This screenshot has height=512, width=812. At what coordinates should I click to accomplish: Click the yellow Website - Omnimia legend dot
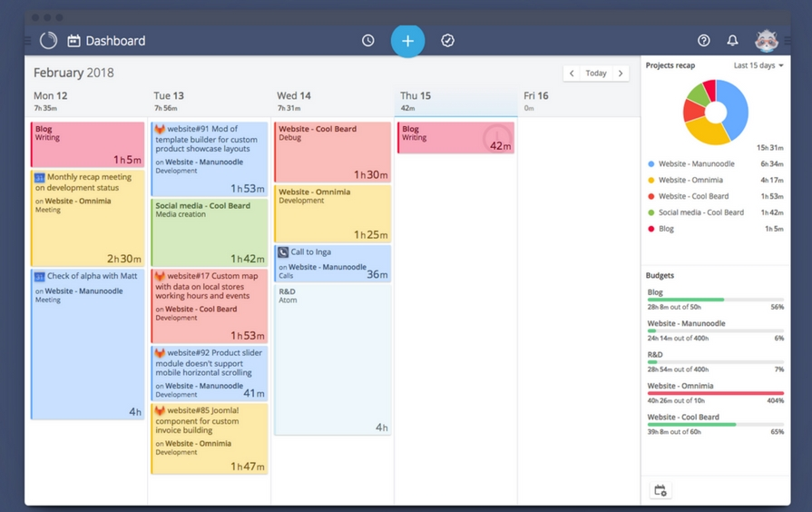tap(651, 181)
